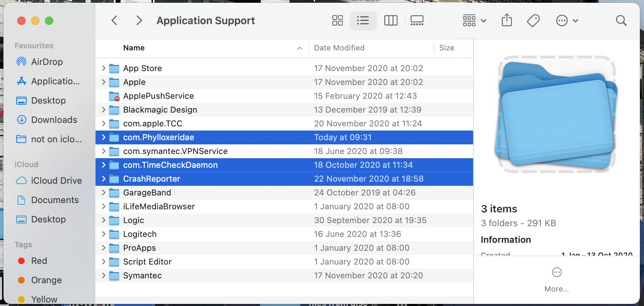
Task: Select the iLifeMediaBrowser folder icon
Action: coord(114,207)
